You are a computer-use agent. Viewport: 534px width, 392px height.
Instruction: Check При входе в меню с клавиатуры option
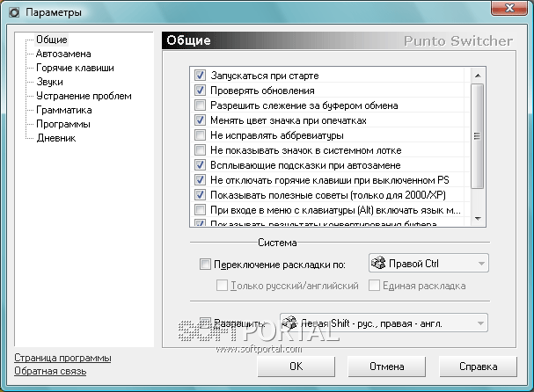[x=200, y=210]
